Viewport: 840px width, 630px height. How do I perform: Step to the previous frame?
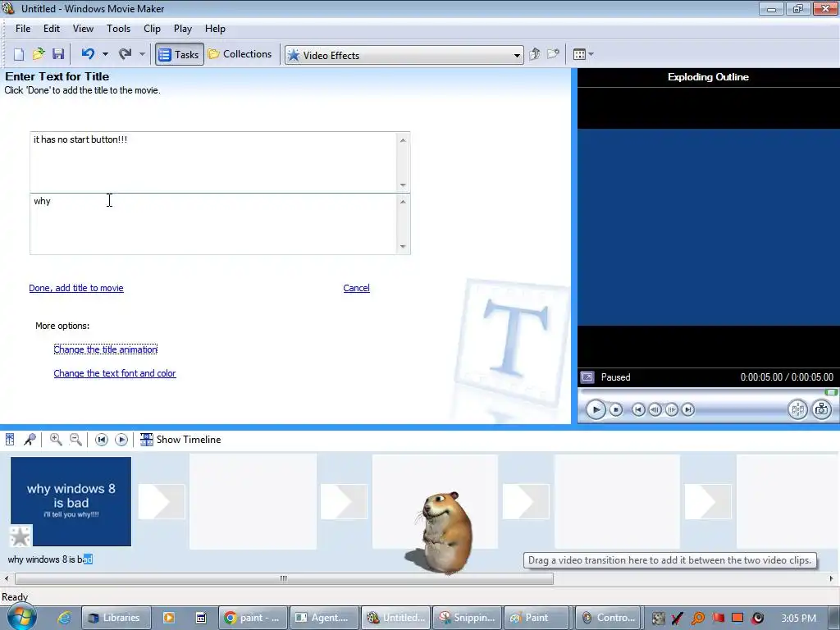coord(655,410)
